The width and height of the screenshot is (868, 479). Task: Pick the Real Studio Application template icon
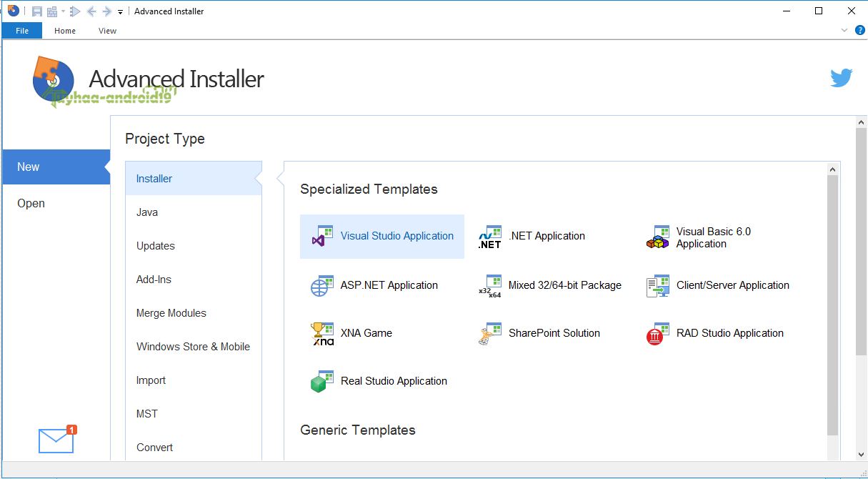[322, 381]
